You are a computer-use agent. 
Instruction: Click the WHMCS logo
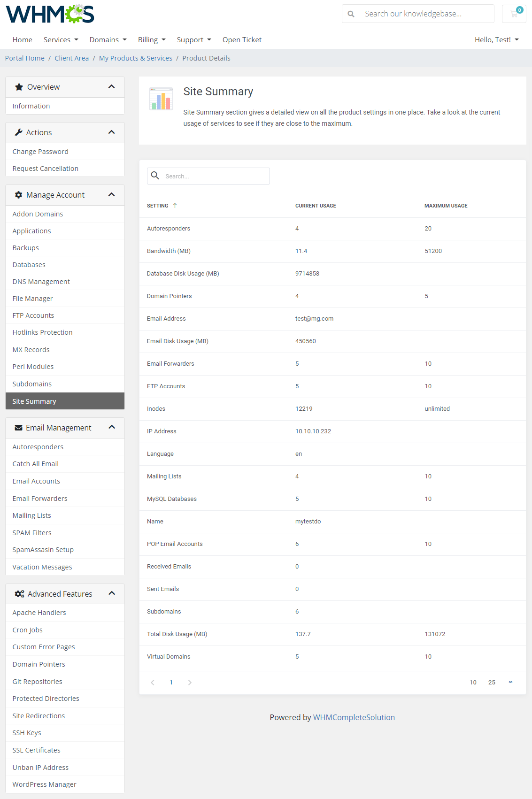click(x=49, y=14)
